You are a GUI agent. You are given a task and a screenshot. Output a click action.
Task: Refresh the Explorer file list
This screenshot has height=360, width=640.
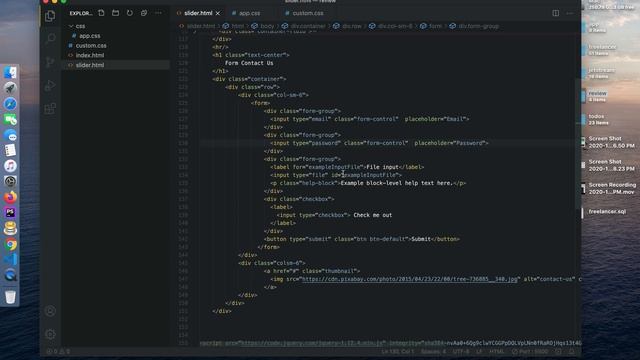tap(130, 13)
